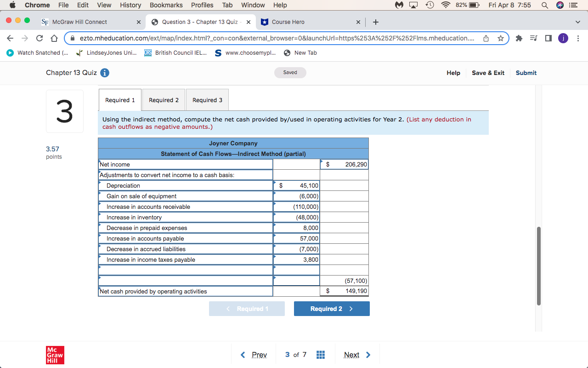Expand the tab search chevron
Viewport: 588px width, 368px height.
577,22
